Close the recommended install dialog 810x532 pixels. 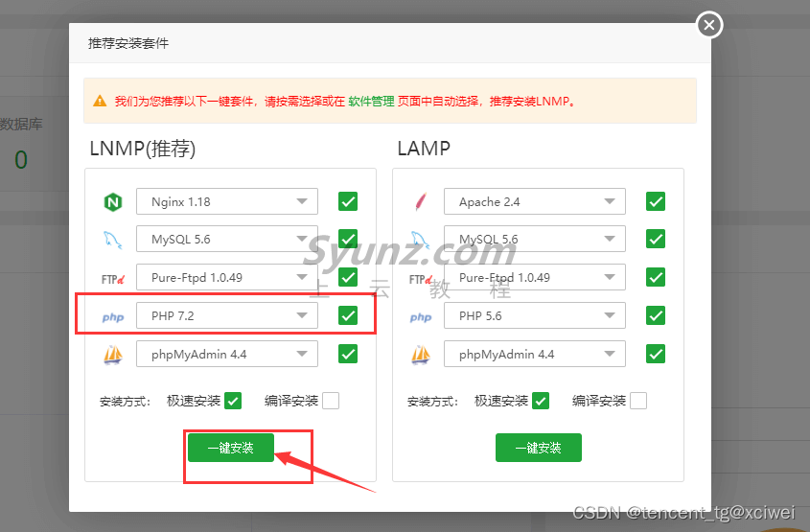[709, 24]
